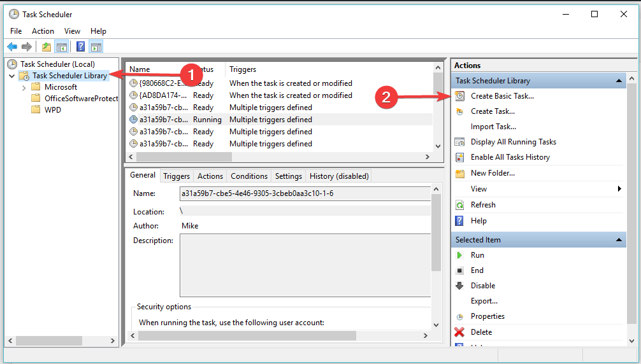Click the Enable All Tasks History icon
641x364 pixels.
460,158
